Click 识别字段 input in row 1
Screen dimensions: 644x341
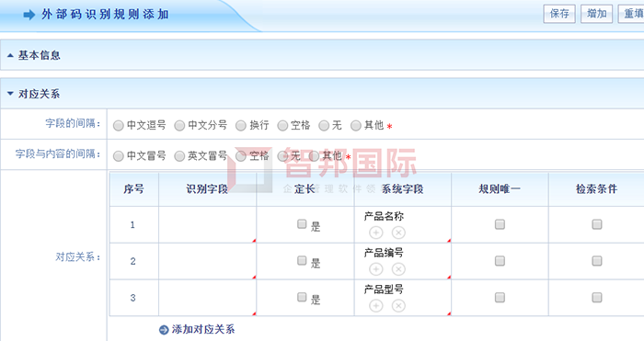(207, 224)
